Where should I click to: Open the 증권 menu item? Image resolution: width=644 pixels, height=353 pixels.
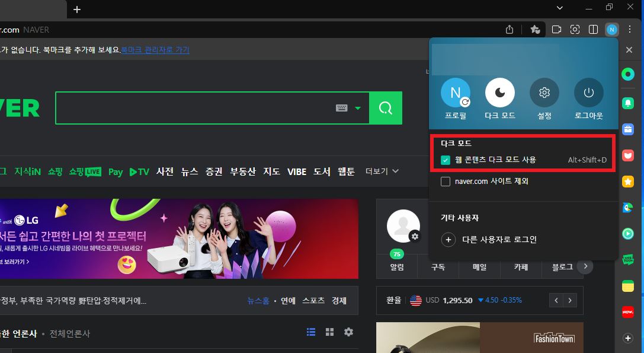[x=214, y=171]
